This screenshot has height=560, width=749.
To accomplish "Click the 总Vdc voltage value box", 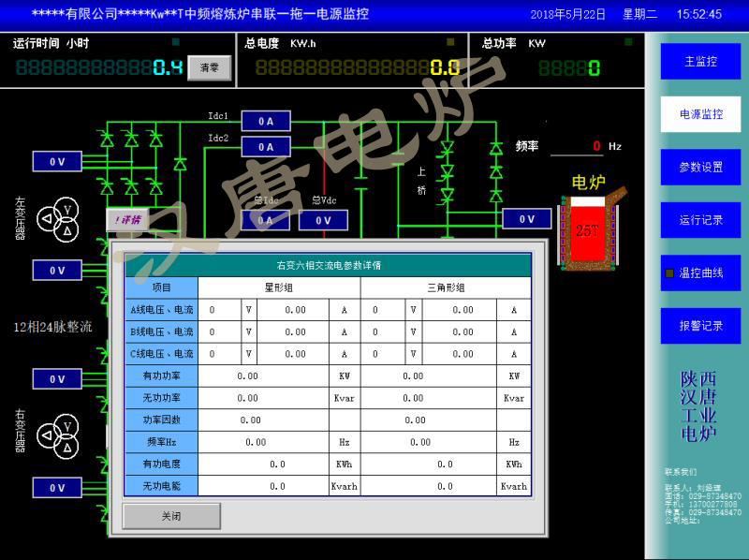I will (x=323, y=220).
